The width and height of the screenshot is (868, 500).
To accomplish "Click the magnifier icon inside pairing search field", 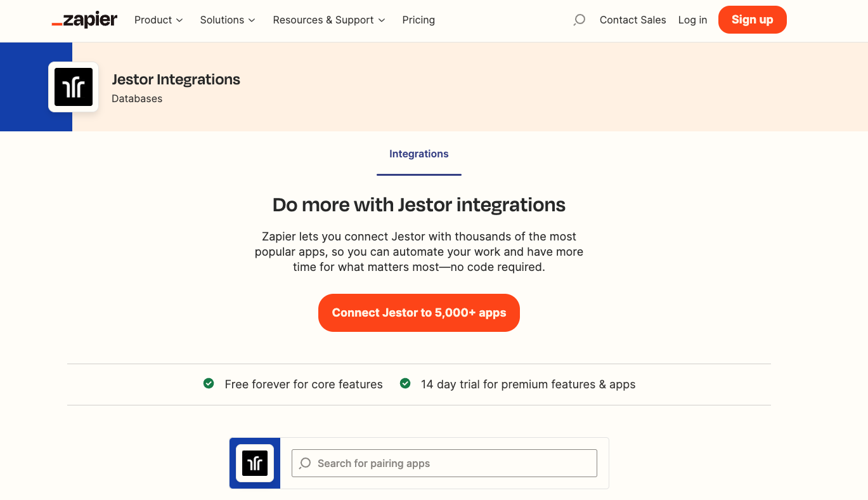I will tap(305, 463).
